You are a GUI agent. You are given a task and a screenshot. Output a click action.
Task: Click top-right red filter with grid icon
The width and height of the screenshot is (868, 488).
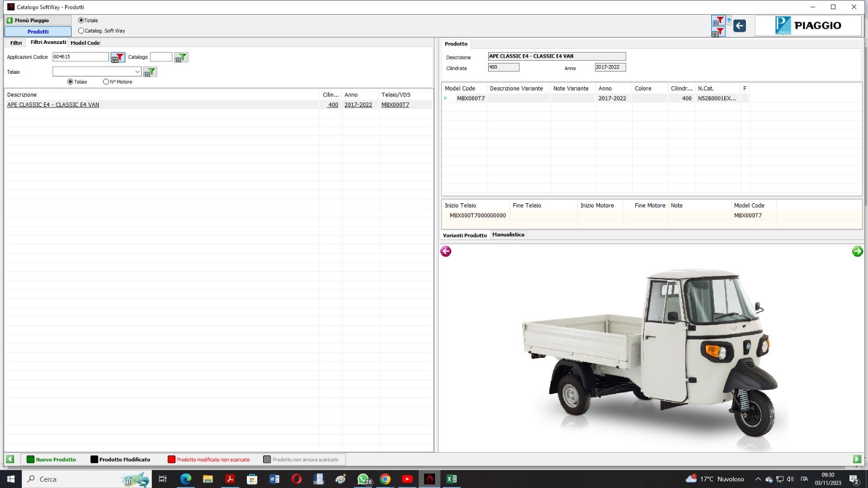[x=718, y=21]
